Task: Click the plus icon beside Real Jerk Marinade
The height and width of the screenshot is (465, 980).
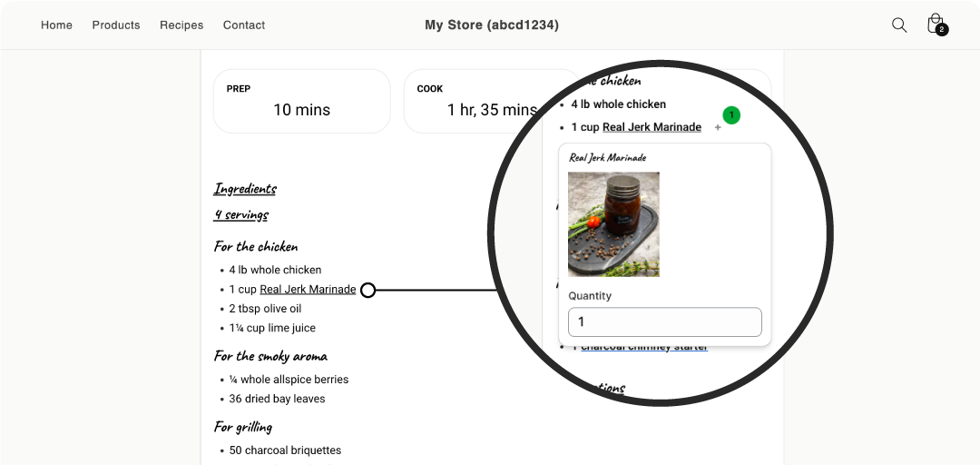Action: coord(718,128)
